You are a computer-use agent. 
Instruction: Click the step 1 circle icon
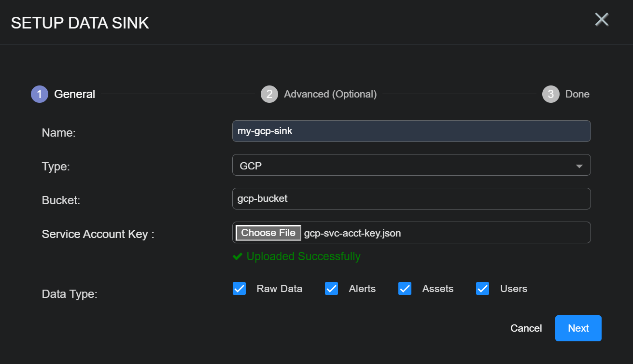(x=40, y=94)
